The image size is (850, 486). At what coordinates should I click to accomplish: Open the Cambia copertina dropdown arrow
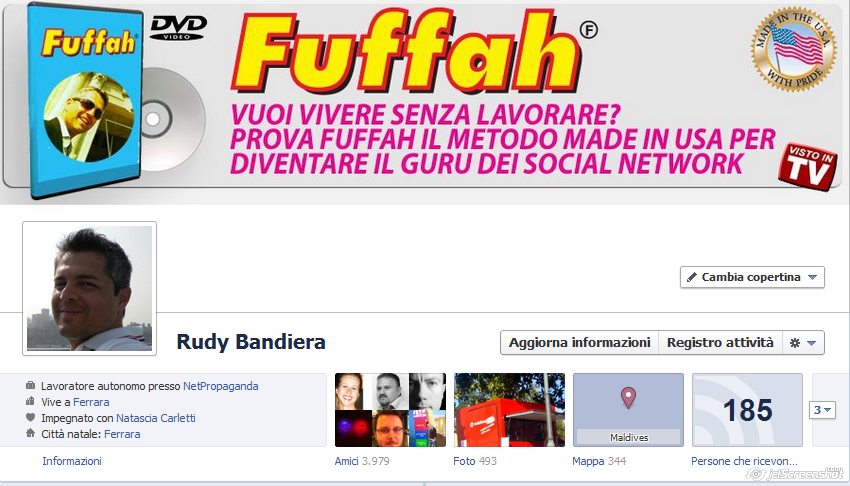coord(812,277)
